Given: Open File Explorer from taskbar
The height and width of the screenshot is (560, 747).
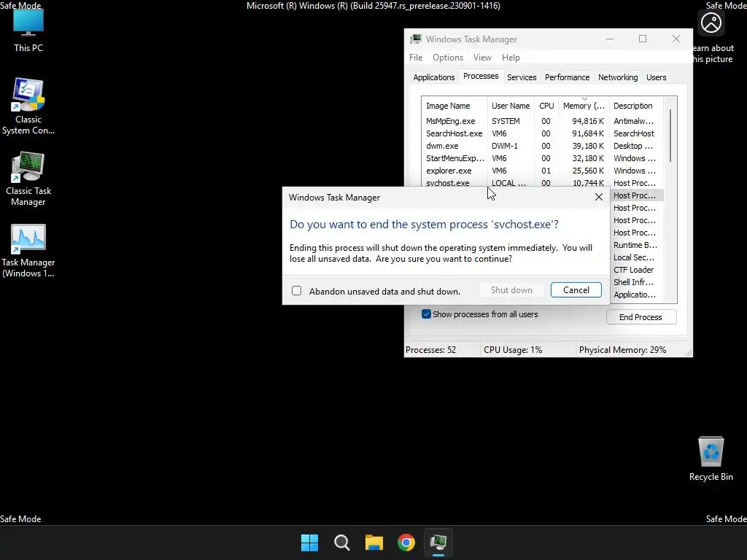Looking at the screenshot, I should (374, 542).
